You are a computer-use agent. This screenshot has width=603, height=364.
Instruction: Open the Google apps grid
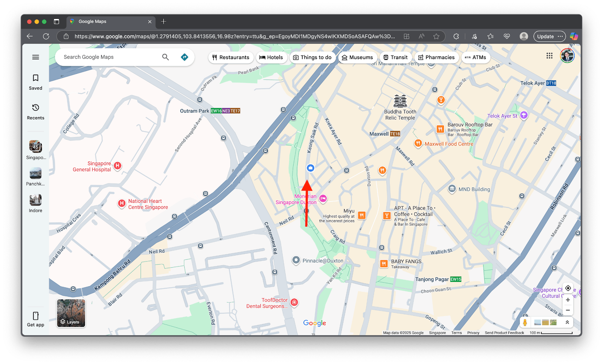549,56
